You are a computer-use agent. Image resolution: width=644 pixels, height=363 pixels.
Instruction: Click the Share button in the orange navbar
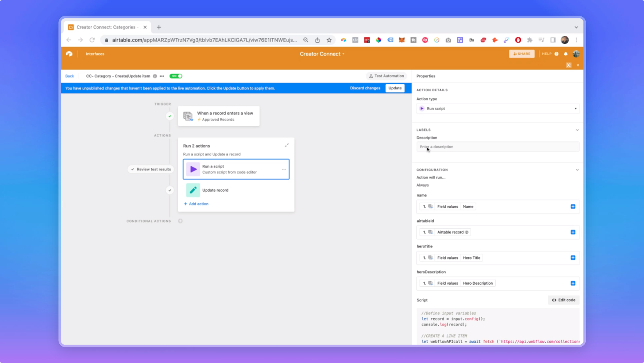point(521,54)
